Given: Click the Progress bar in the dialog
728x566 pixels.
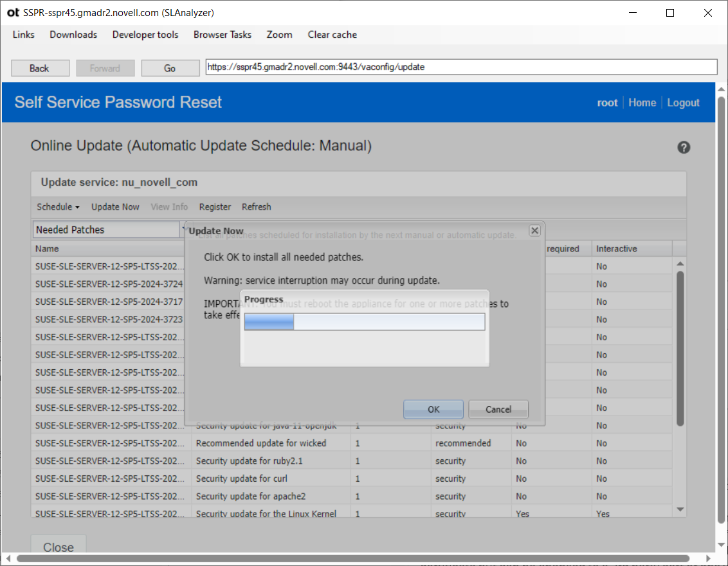Looking at the screenshot, I should [364, 322].
